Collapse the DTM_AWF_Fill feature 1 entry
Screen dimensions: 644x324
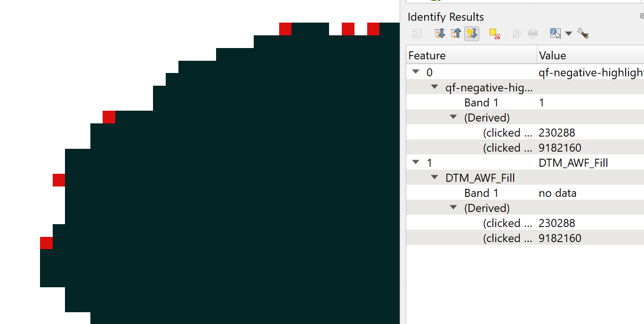pyautogui.click(x=416, y=162)
